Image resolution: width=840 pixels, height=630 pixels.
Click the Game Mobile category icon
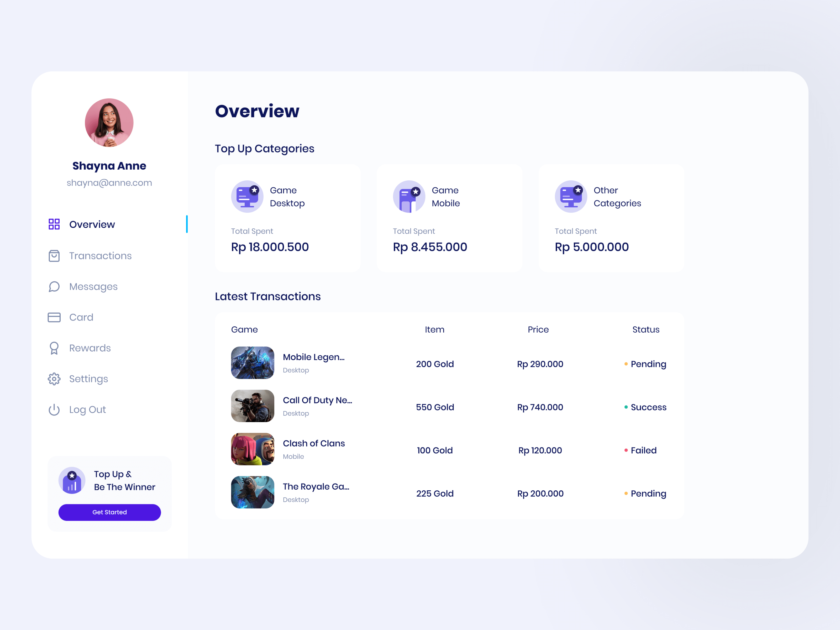409,196
